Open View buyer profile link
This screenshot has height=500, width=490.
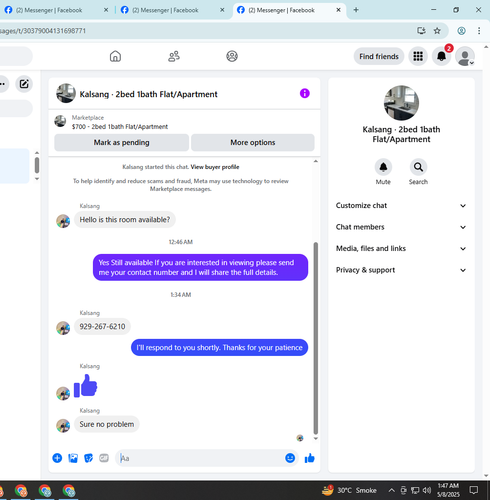[x=215, y=167]
